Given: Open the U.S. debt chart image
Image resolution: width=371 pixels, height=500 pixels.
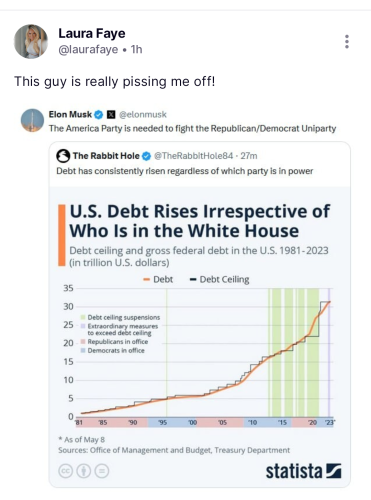Looking at the screenshot, I should point(200,337).
